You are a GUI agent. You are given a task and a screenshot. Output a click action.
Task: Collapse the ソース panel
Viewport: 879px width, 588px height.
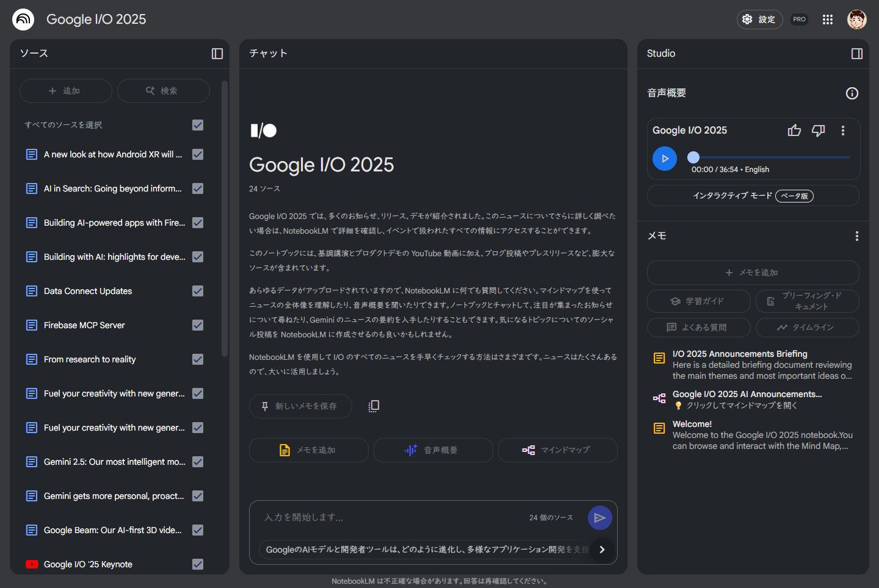[217, 54]
